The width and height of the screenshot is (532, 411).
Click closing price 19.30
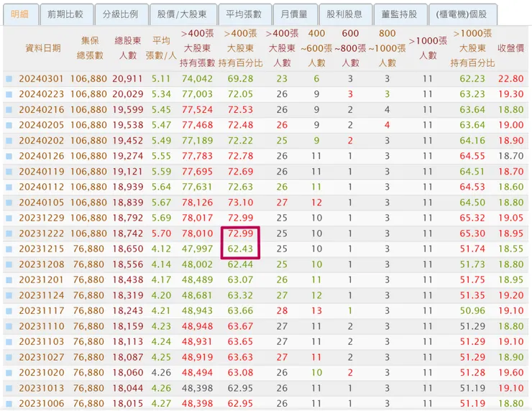(511, 94)
